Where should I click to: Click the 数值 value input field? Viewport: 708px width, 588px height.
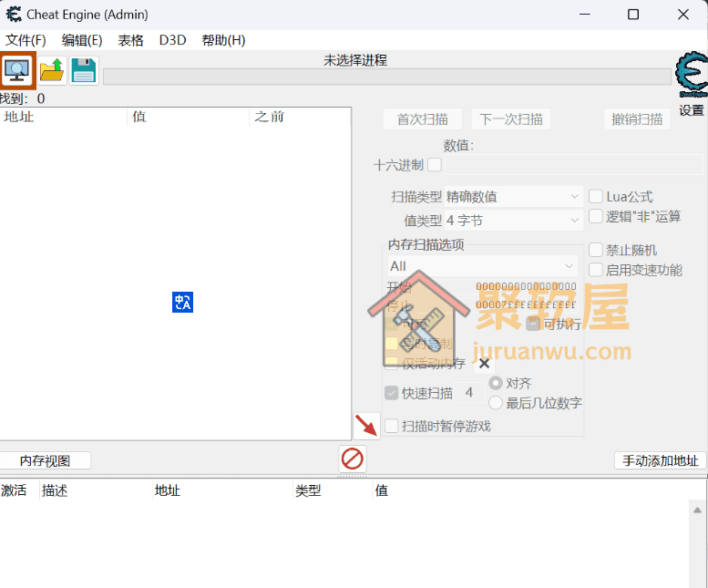click(573, 165)
